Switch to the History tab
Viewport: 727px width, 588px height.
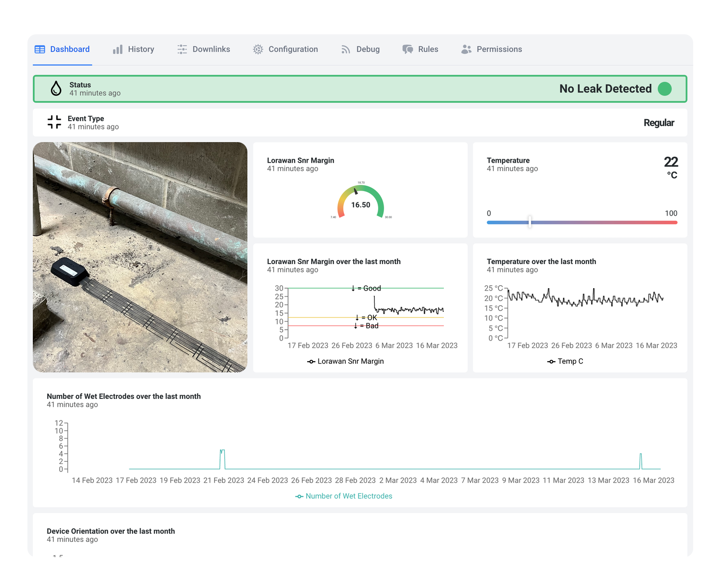click(133, 49)
